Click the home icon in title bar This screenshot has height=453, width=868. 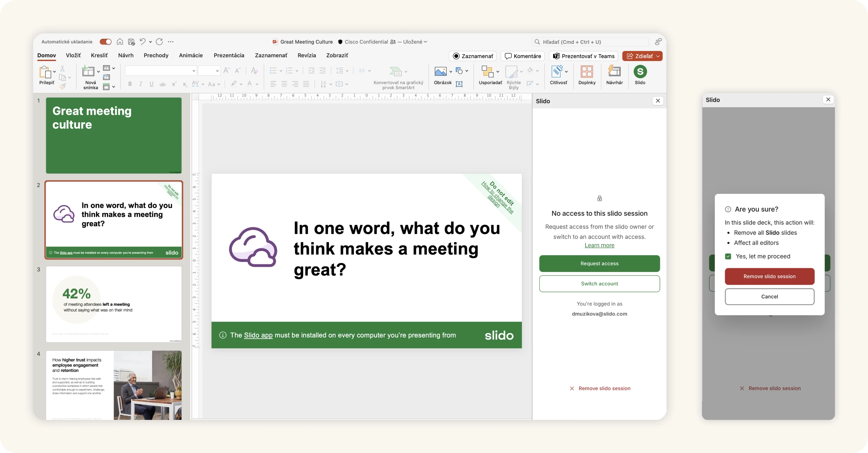pos(120,42)
